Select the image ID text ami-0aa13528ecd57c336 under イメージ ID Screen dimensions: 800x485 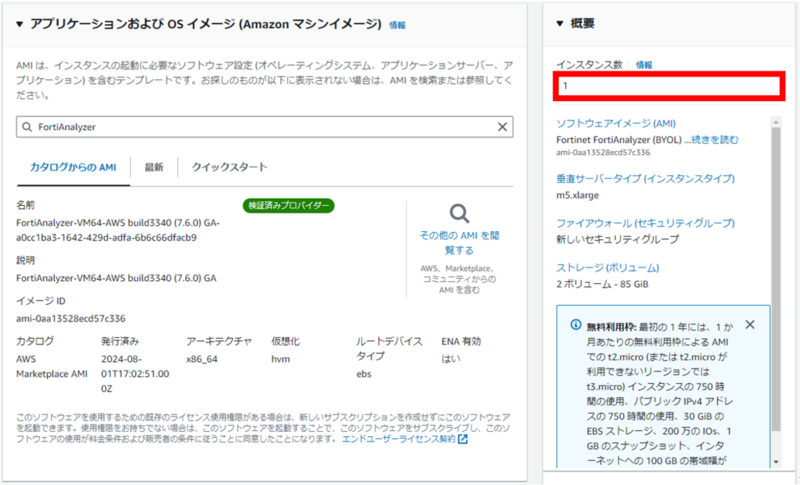point(70,319)
